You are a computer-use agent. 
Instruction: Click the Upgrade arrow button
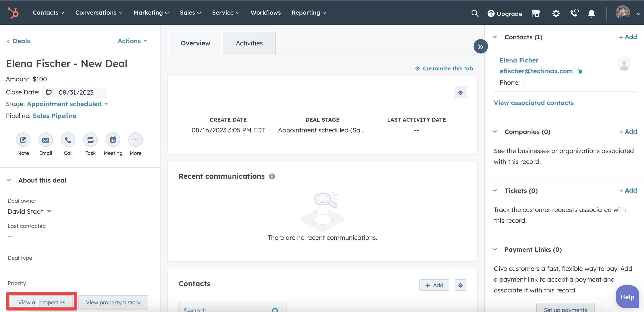[x=505, y=13]
